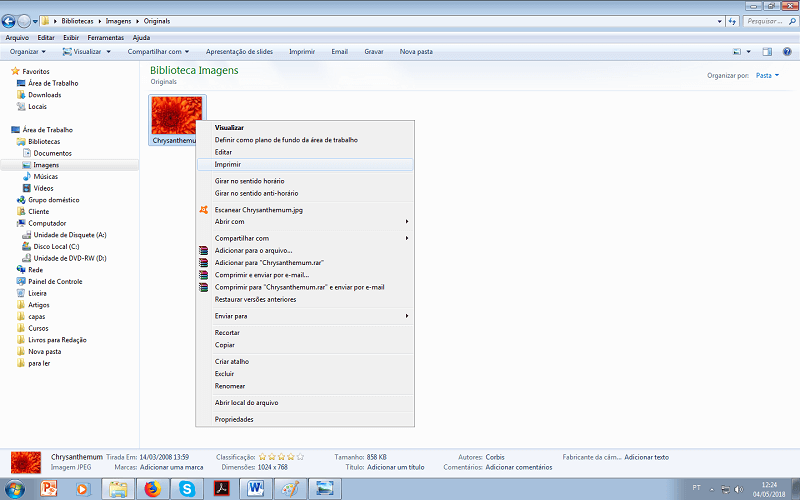
Task: Click 'Apresentação de slides' toolbar button
Action: point(239,51)
